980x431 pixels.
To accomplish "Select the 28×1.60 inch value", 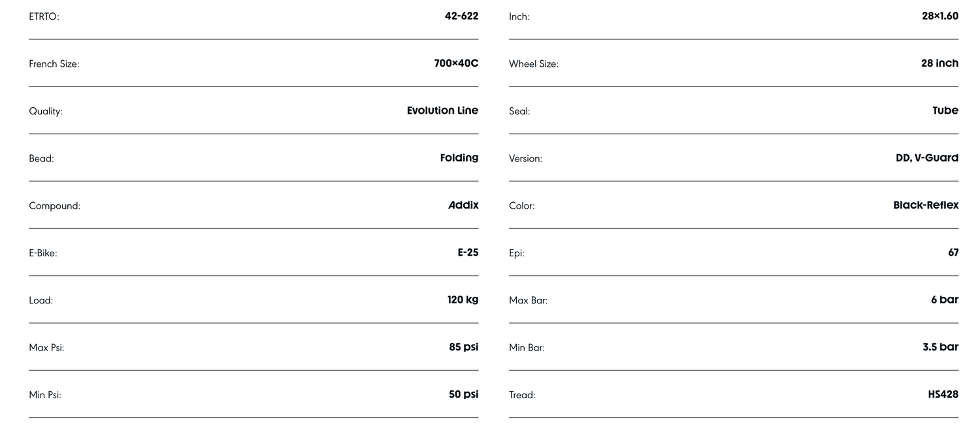I will tap(940, 16).
